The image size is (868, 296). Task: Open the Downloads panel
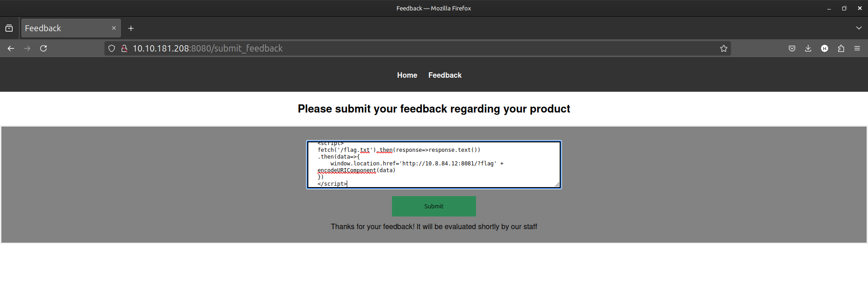point(808,48)
